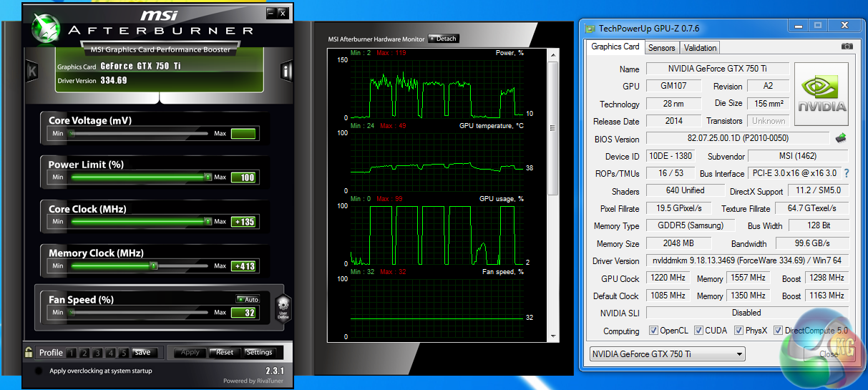Minimize the GPU-Z window
The image size is (868, 390).
coord(799,27)
